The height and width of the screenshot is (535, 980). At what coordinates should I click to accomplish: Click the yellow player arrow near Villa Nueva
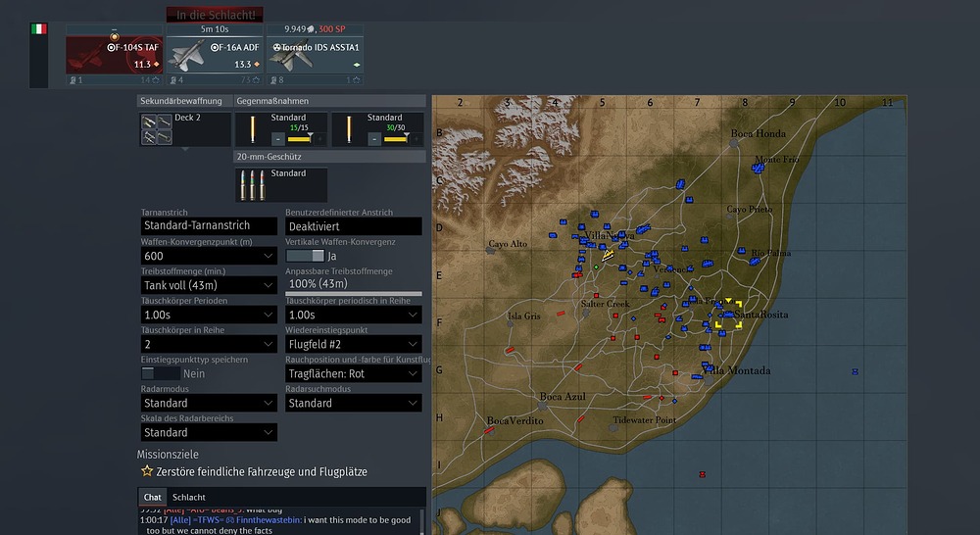coord(608,255)
